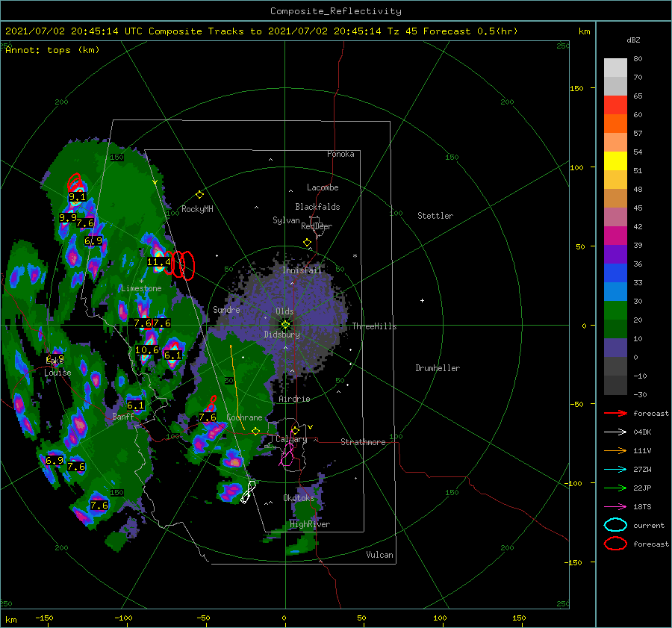The height and width of the screenshot is (628, 672).
Task: Click the Limestone label
Action: point(141,288)
